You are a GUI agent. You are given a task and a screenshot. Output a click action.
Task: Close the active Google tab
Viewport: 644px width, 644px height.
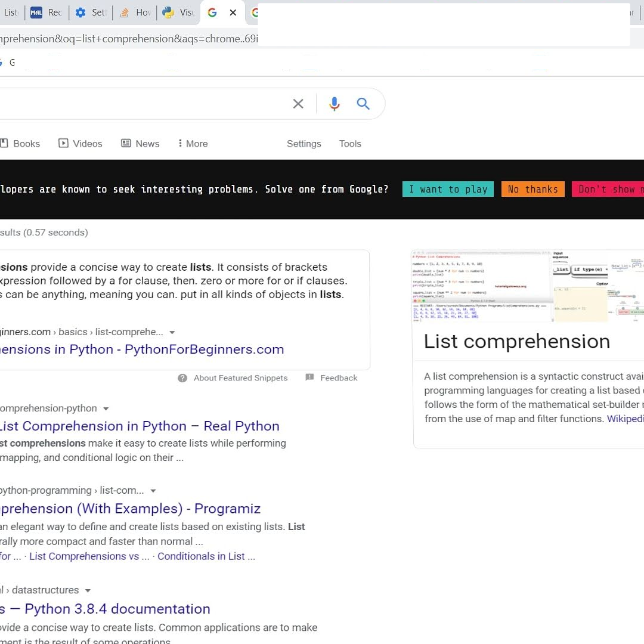(233, 13)
